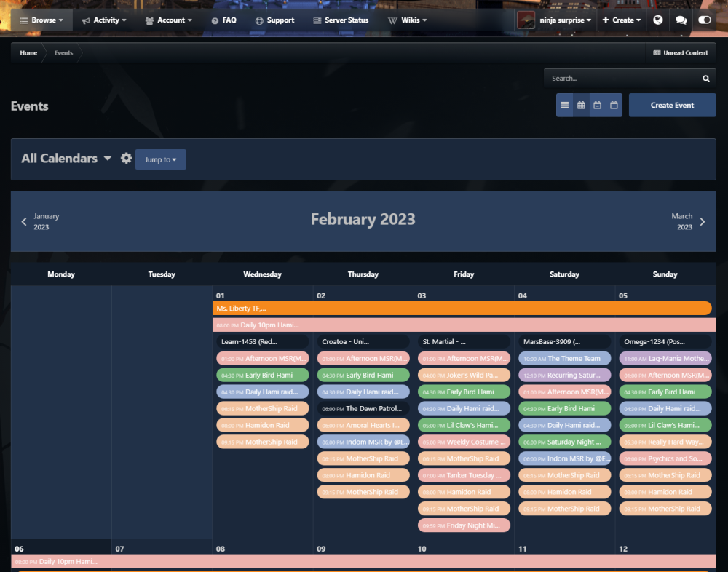This screenshot has height=572, width=728.
Task: Open the Browse menu
Action: click(41, 20)
